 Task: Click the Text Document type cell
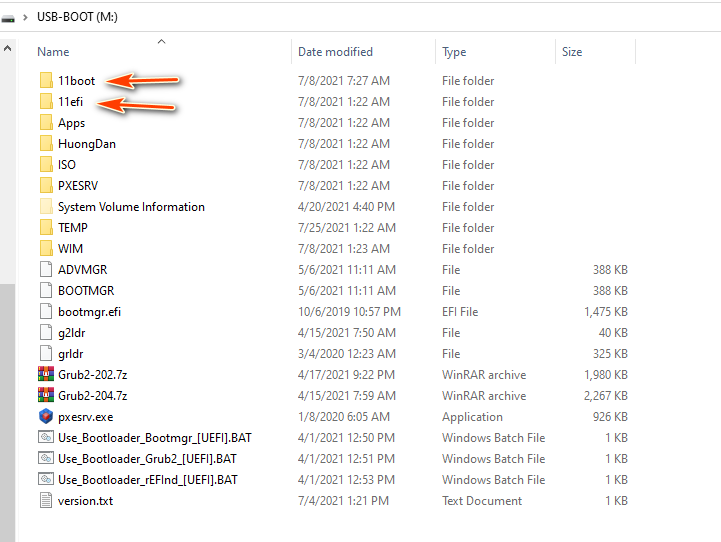[482, 501]
